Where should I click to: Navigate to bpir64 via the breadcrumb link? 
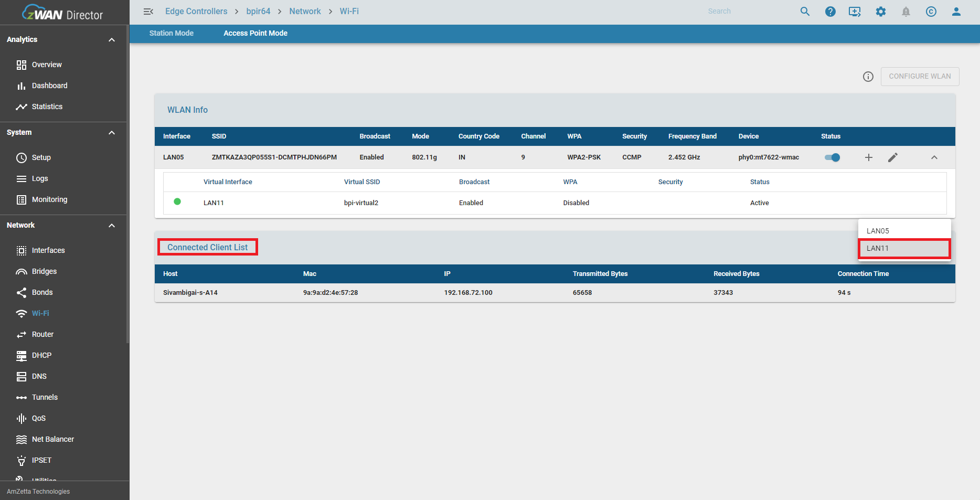tap(258, 11)
